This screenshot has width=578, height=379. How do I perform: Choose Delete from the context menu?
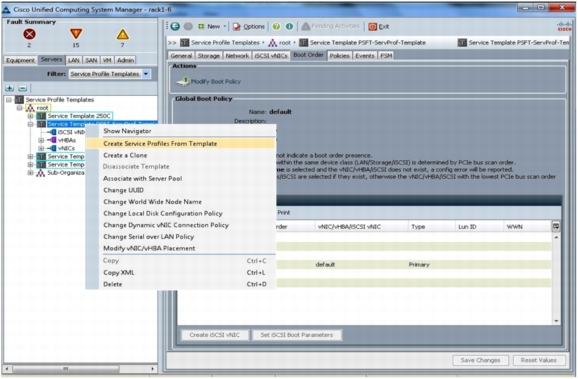(x=181, y=284)
